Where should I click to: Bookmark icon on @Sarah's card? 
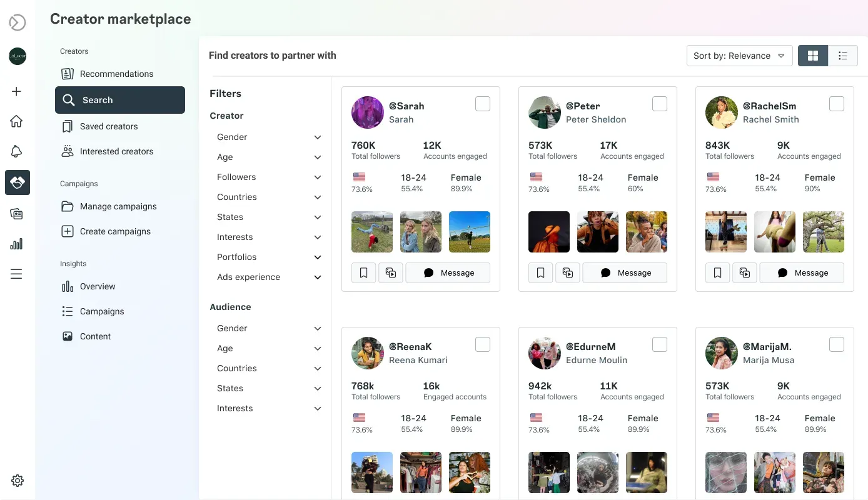point(363,273)
